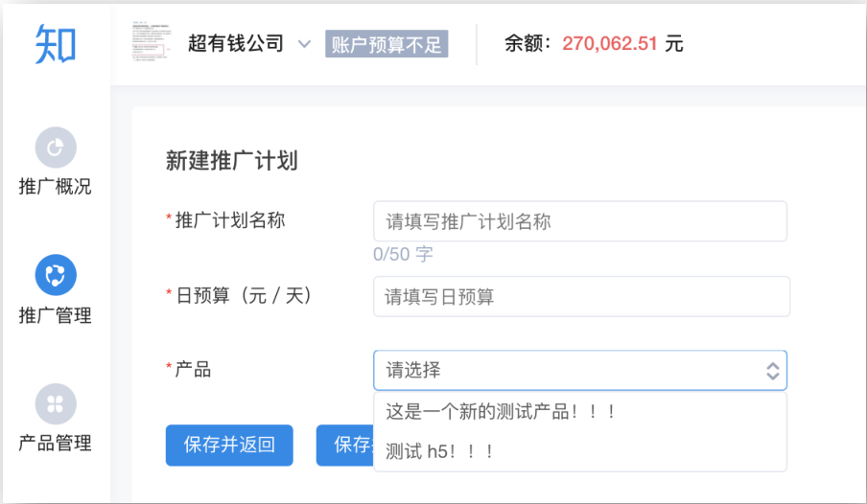Click the 超有钱公司 account name
The image size is (867, 504).
tap(236, 44)
